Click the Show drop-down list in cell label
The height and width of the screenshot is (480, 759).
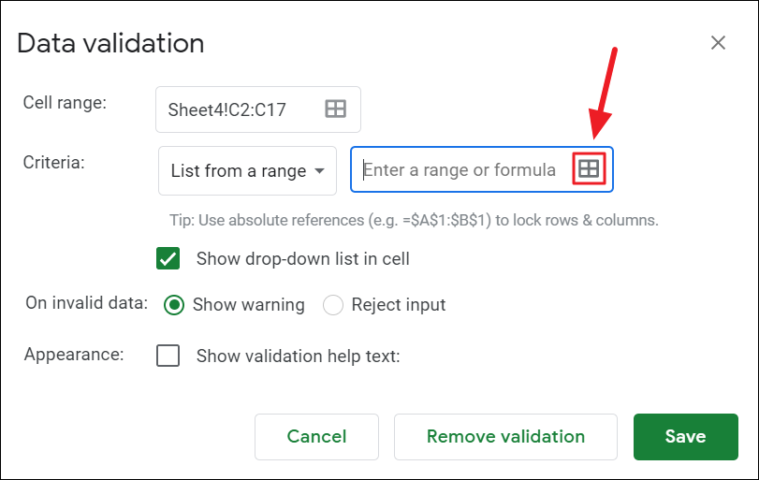click(x=303, y=259)
